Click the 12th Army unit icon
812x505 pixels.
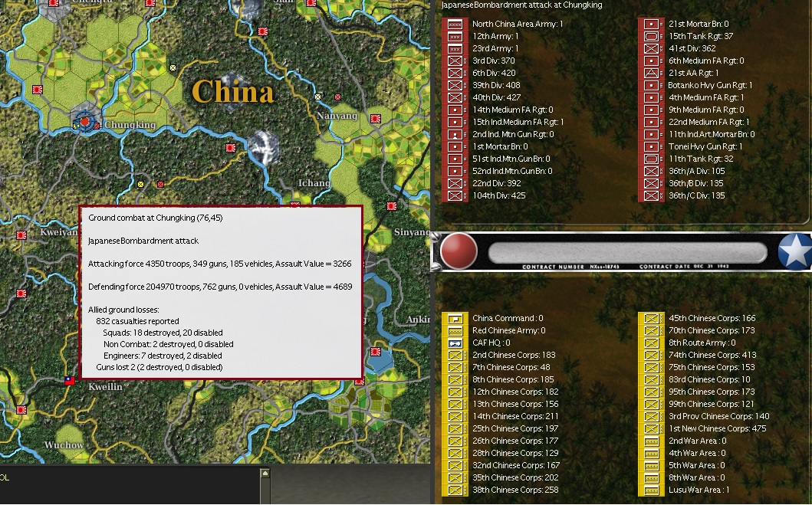pos(455,36)
